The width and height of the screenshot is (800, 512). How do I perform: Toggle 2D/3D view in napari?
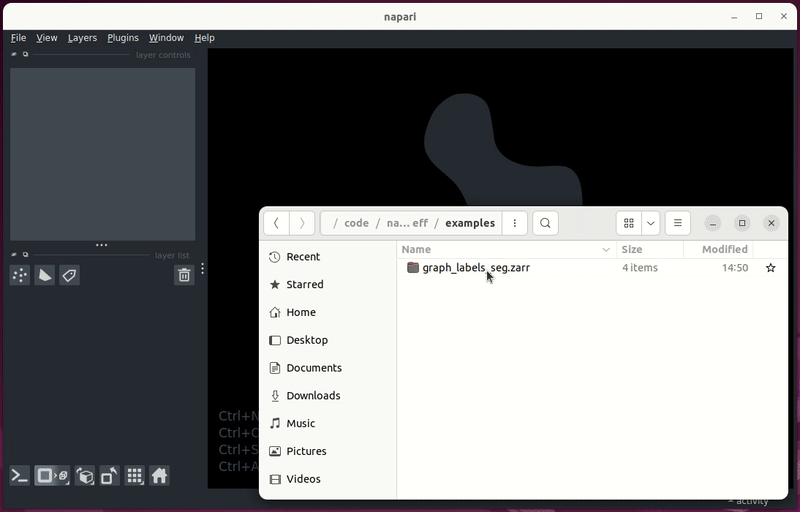pos(53,476)
